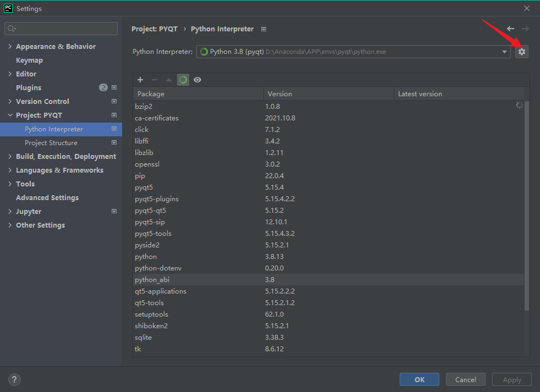Expand Languages & Frameworks section
The height and width of the screenshot is (392, 540).
(x=10, y=170)
